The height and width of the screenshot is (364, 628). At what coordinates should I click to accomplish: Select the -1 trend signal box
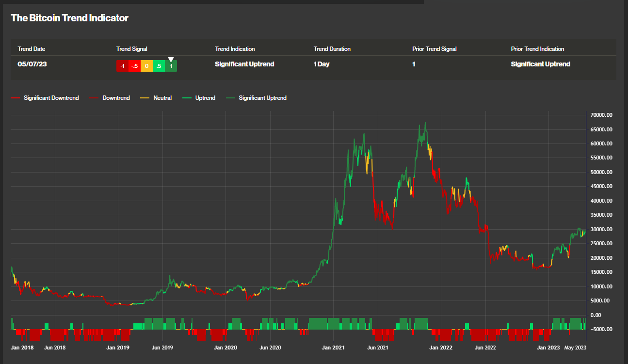point(122,66)
